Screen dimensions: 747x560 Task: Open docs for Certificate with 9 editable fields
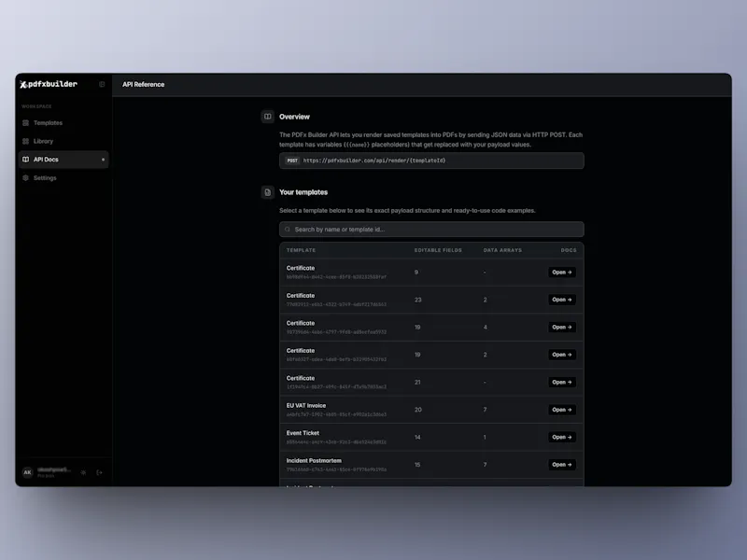click(x=562, y=273)
